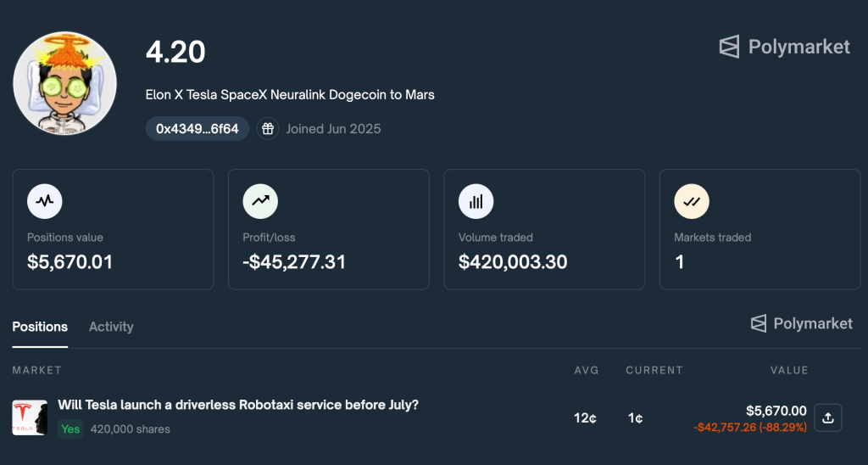Click the Positions value pulse icon
Image resolution: width=868 pixels, height=465 pixels.
pos(45,201)
